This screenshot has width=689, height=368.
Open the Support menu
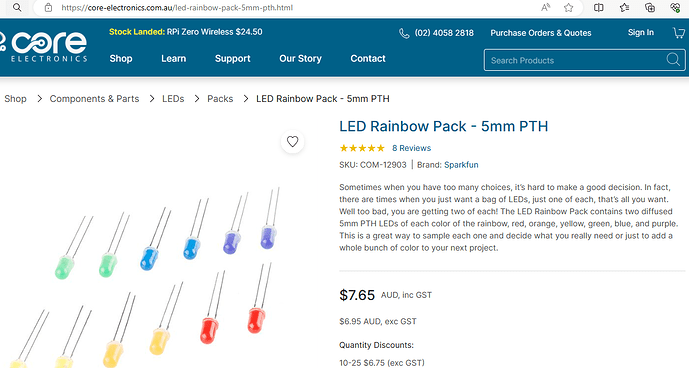coord(232,58)
